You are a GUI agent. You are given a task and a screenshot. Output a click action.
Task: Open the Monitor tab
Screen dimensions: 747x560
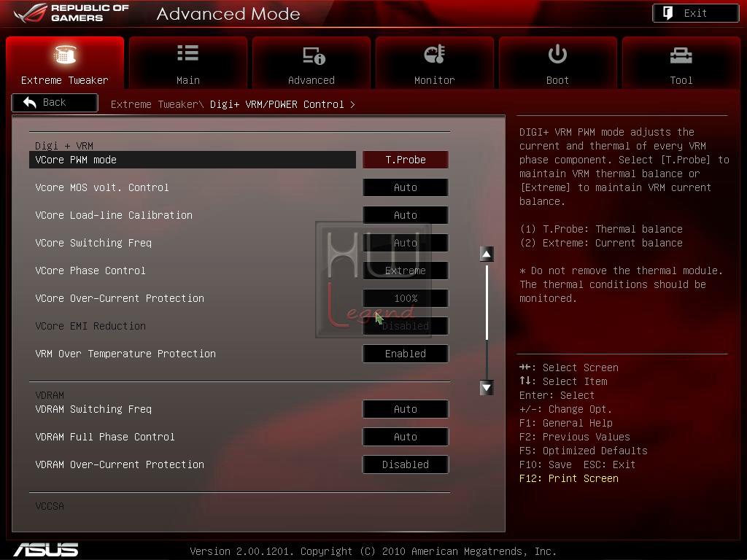(435, 63)
